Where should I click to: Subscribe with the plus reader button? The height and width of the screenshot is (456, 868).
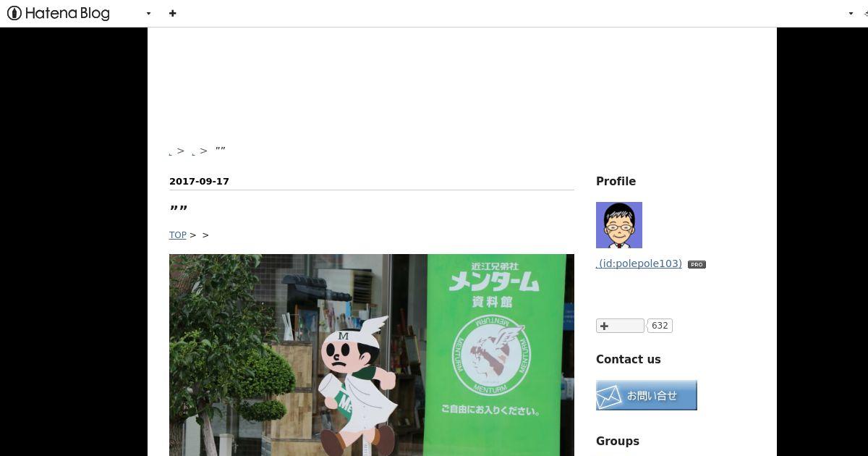(620, 326)
